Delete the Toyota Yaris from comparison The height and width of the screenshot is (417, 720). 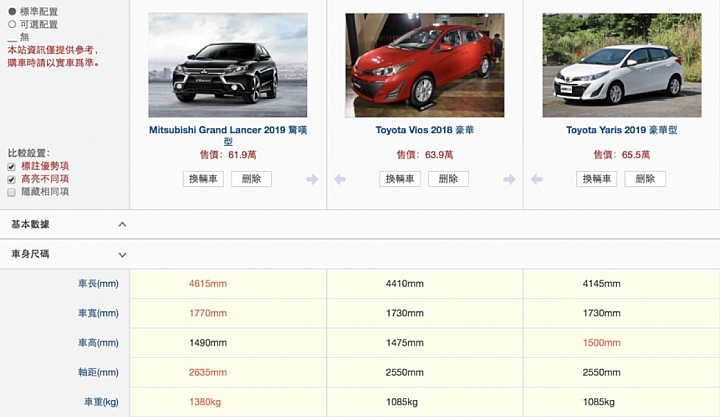tap(645, 179)
